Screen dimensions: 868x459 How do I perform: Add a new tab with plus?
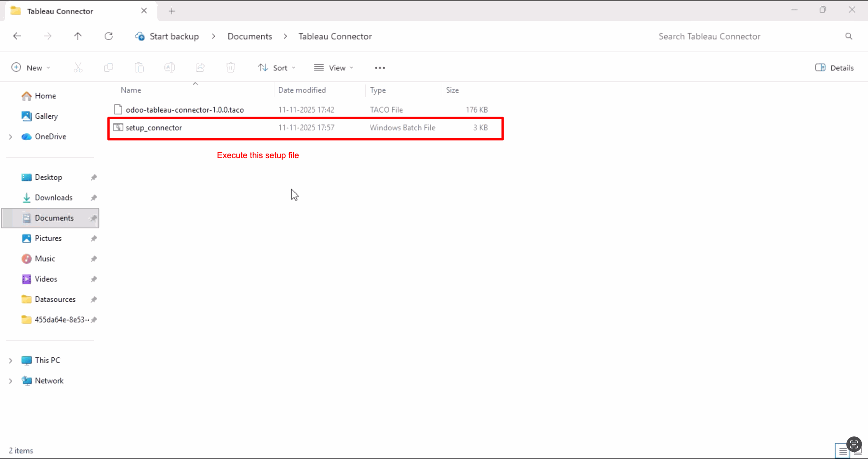[172, 11]
